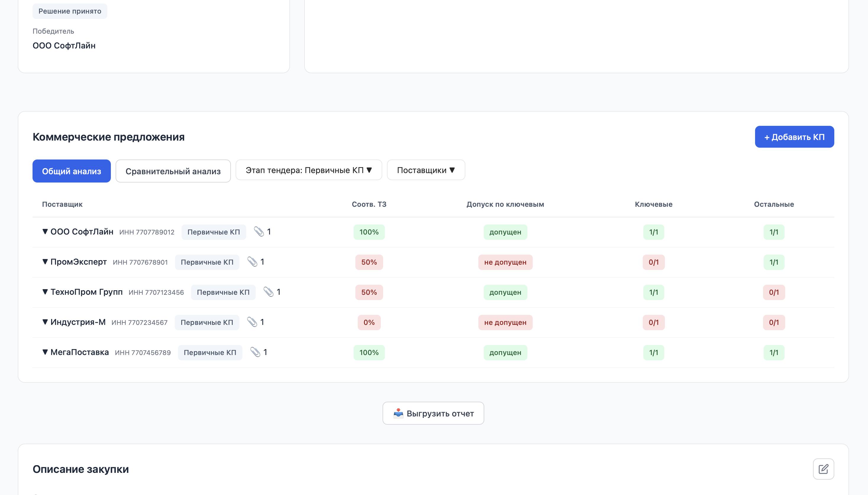Viewport: 868px width, 495px height.
Task: Click the Первичные КП tag for ООО СофтЛайн
Action: [214, 232]
